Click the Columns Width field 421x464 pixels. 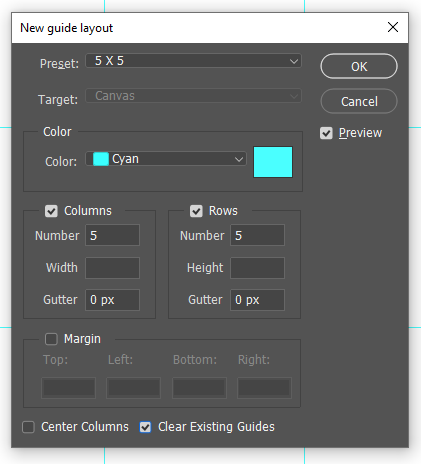pos(113,268)
